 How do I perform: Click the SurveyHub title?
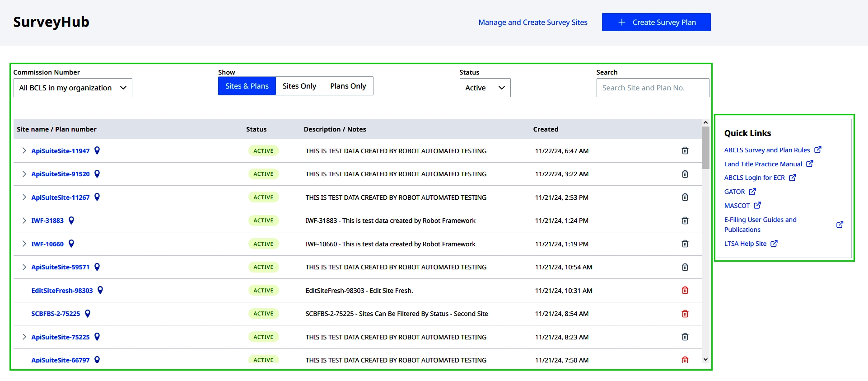[x=51, y=22]
